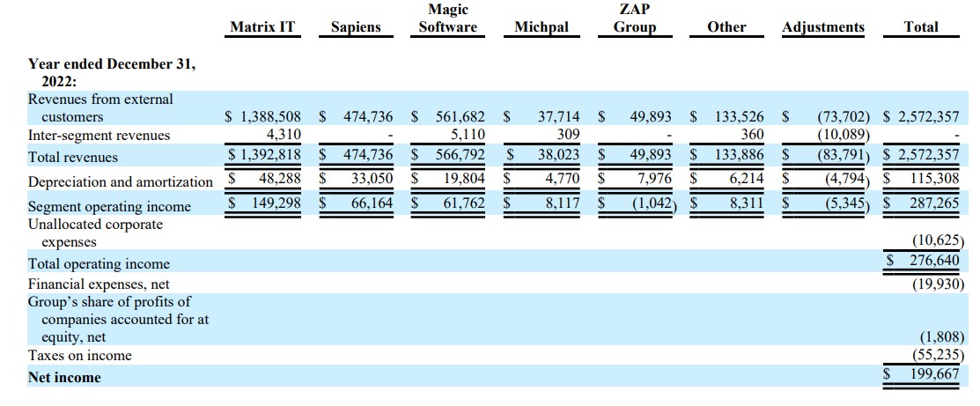Click the Michpal column header
This screenshot has width=980, height=406.
tap(542, 27)
